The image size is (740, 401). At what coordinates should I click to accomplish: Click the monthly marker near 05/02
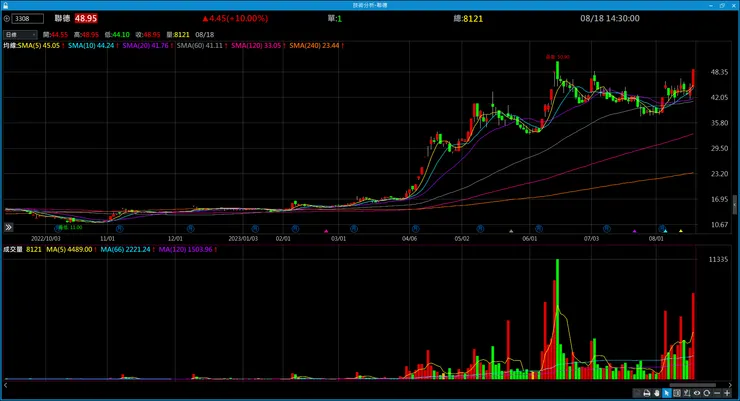tap(480, 228)
